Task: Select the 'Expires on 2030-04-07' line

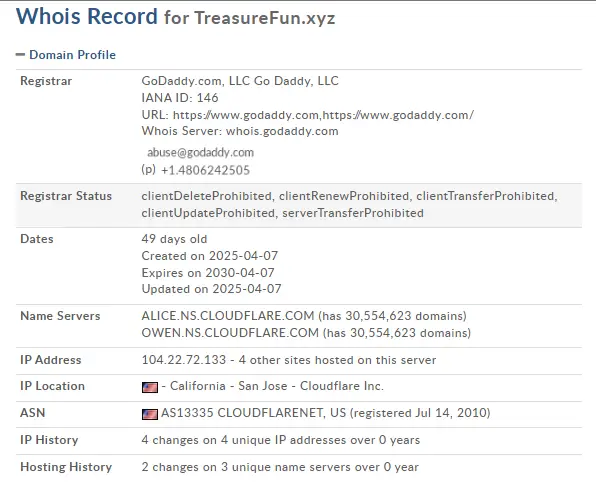Action: (x=208, y=273)
